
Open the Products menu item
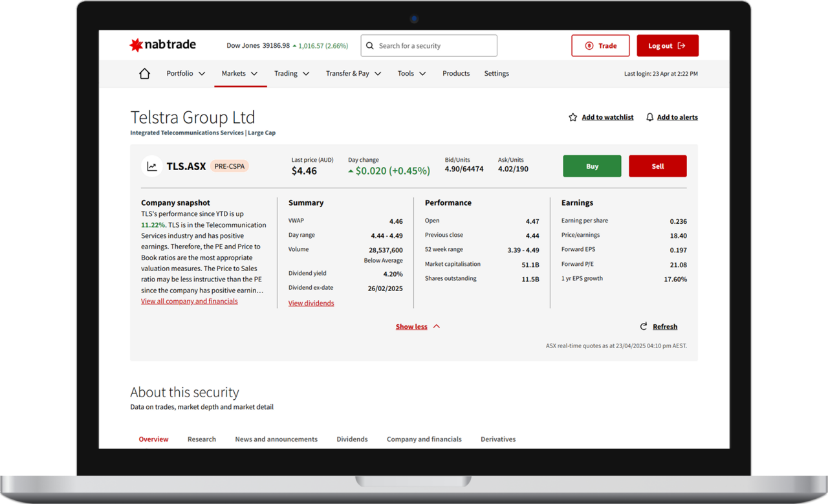coord(456,74)
